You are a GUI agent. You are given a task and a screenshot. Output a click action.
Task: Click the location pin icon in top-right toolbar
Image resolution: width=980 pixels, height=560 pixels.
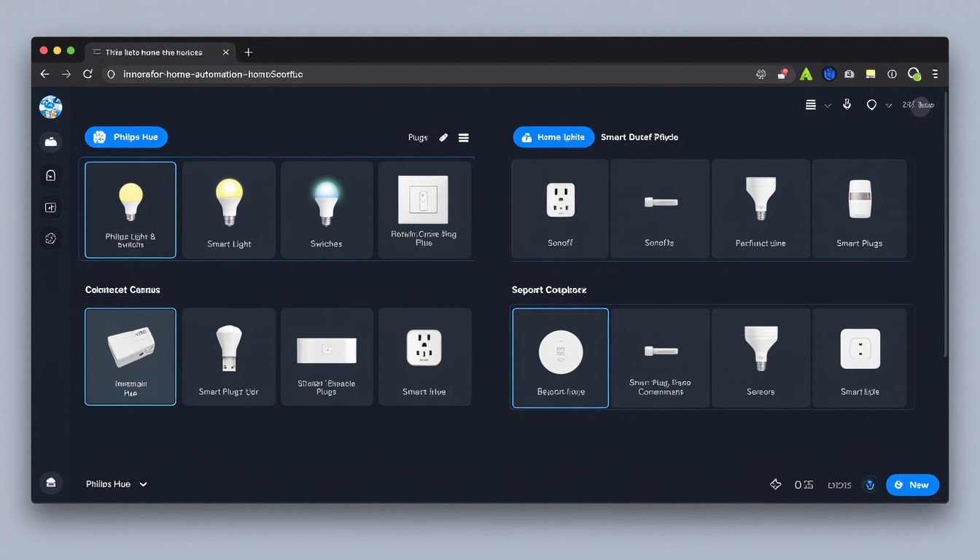point(871,105)
